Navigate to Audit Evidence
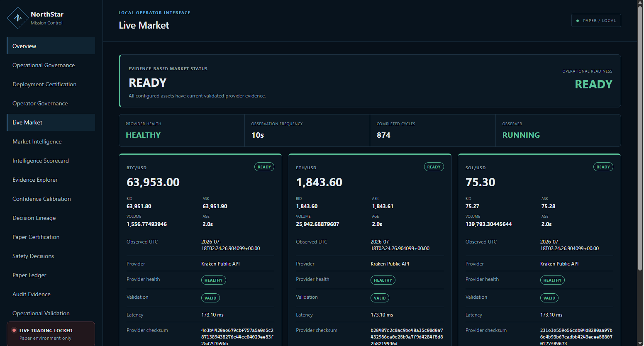The image size is (644, 346). pos(51,294)
